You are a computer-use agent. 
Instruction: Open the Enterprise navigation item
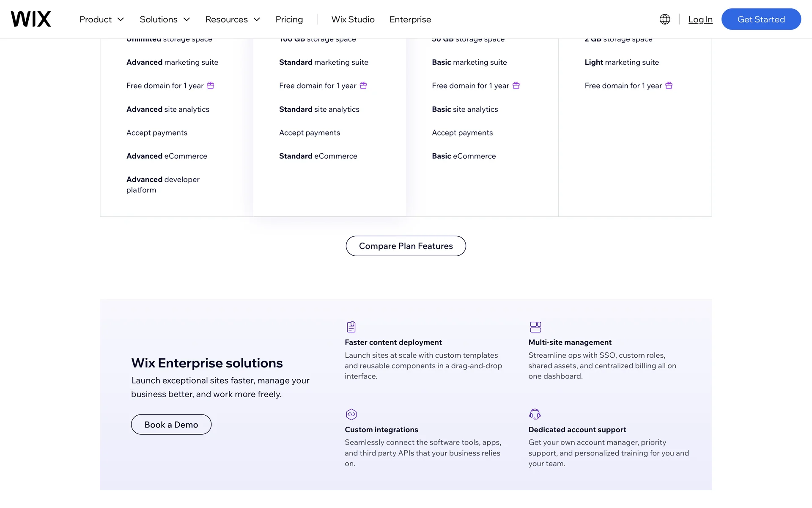[410, 19]
